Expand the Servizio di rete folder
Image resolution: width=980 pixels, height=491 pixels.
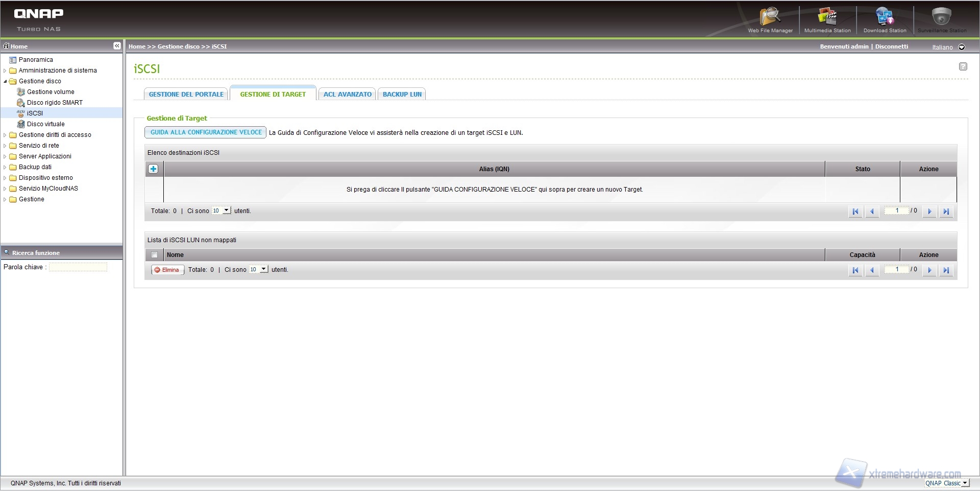[5, 146]
